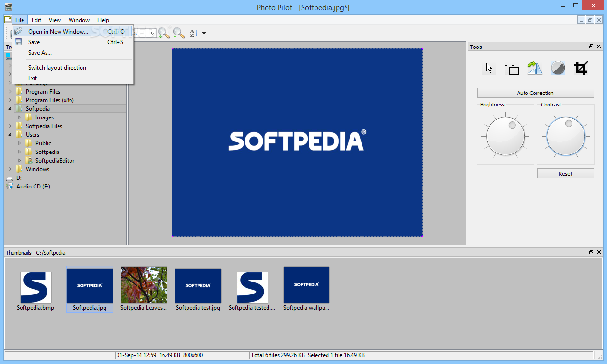Open the Edit menu
This screenshot has width=607, height=364.
pyautogui.click(x=36, y=20)
